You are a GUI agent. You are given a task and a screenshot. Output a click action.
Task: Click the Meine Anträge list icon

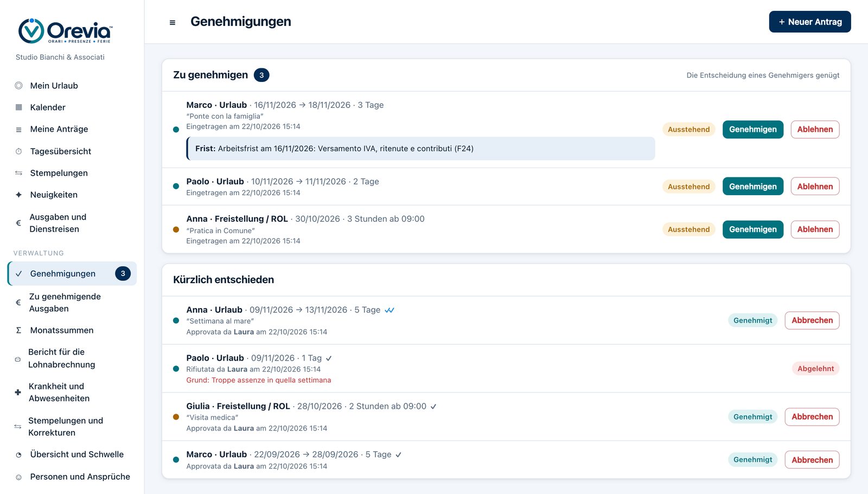[18, 130]
